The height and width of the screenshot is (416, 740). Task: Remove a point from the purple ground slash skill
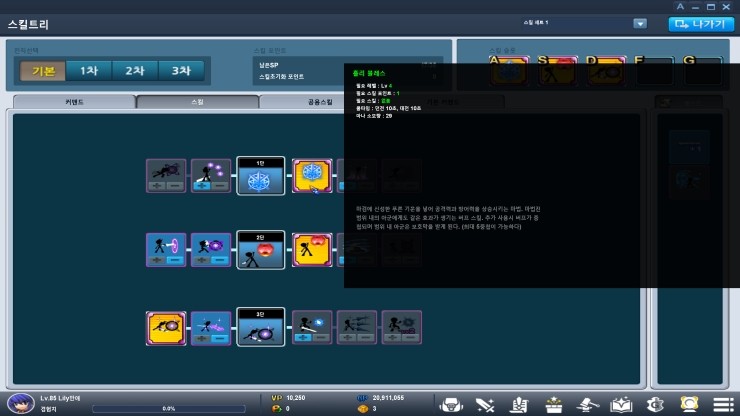click(x=220, y=339)
